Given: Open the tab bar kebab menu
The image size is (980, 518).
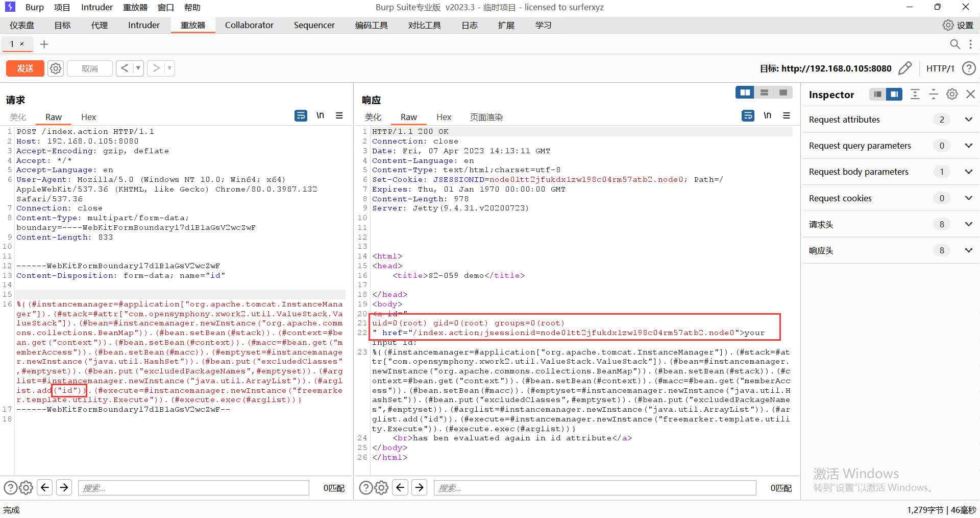Looking at the screenshot, I should click(x=970, y=44).
